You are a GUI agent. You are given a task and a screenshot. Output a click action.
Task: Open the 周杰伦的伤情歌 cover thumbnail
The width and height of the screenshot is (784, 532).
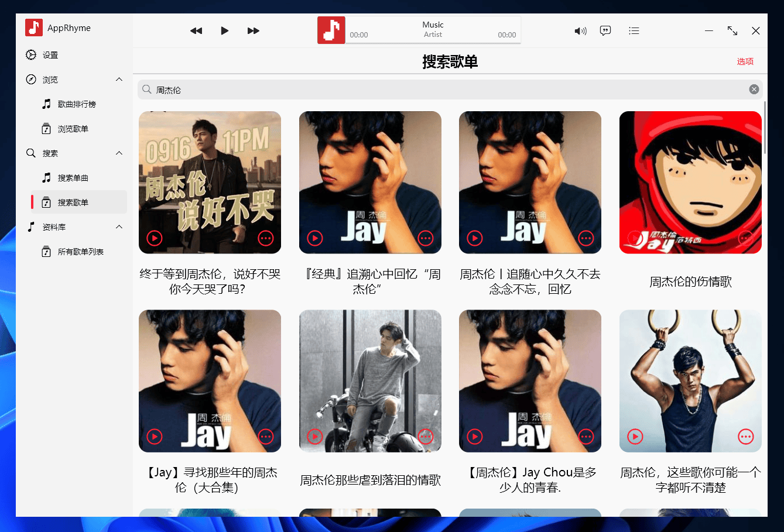click(690, 182)
